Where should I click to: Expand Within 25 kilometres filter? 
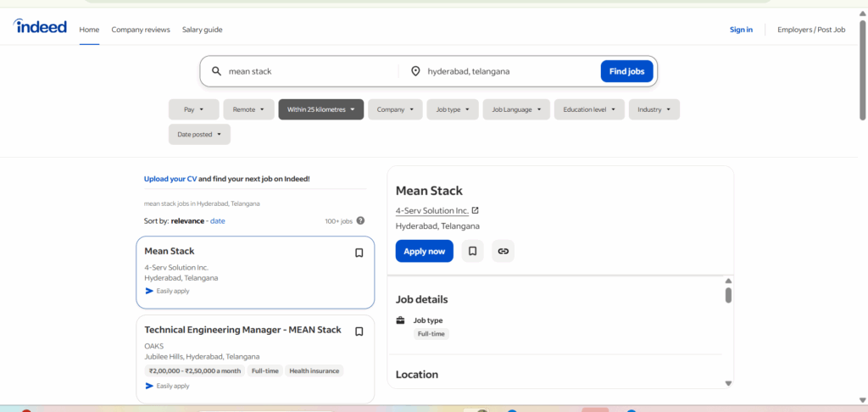(321, 109)
